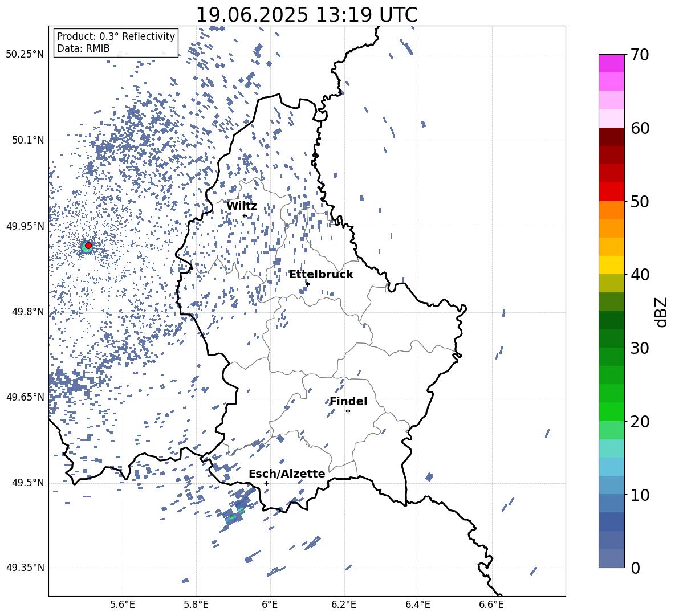Image resolution: width=675 pixels, height=616 pixels.
Task: Click the 20 colorbar tick label
Action: coord(640,421)
